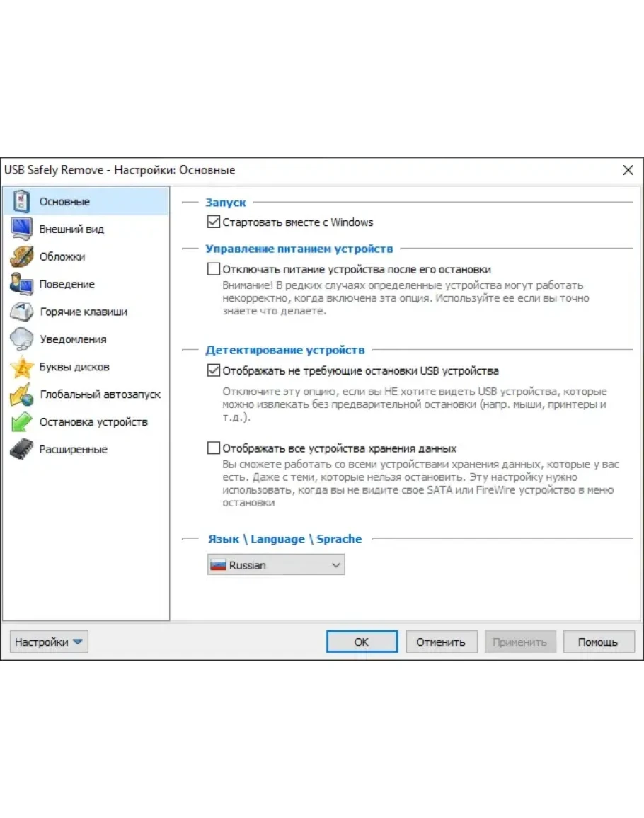
Task: Open the Russian language dropdown
Action: coord(276,565)
